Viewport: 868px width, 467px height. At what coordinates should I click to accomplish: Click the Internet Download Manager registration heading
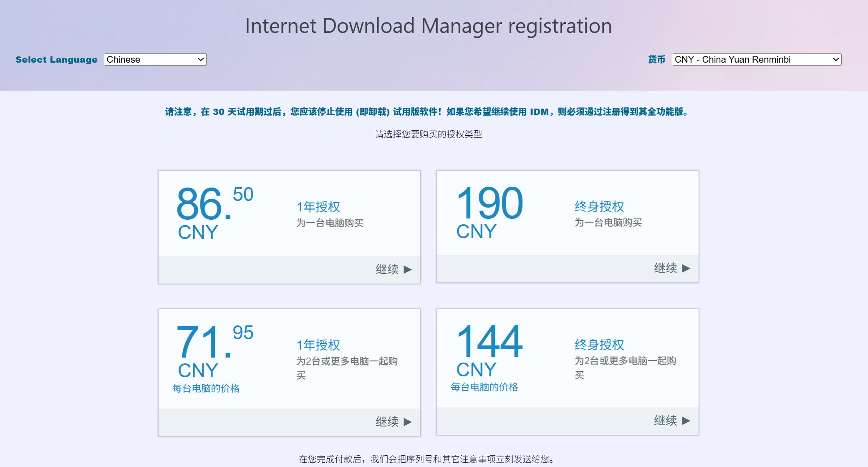click(429, 26)
